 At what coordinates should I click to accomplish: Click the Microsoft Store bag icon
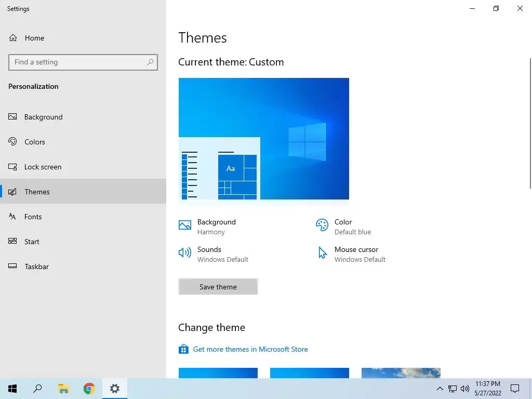point(183,349)
